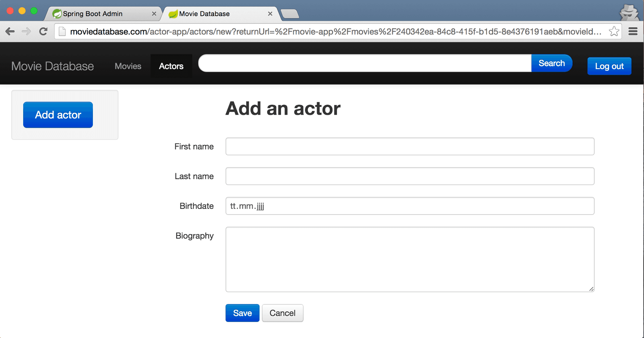644x338 pixels.
Task: Reload the page with refresh icon
Action: click(43, 32)
